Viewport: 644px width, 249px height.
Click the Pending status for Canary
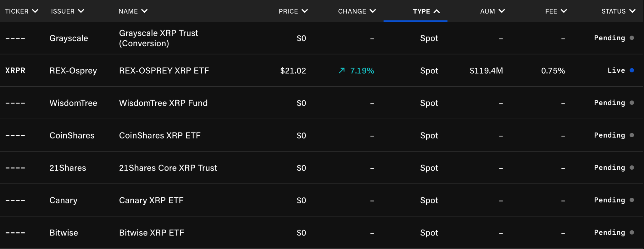(609, 200)
